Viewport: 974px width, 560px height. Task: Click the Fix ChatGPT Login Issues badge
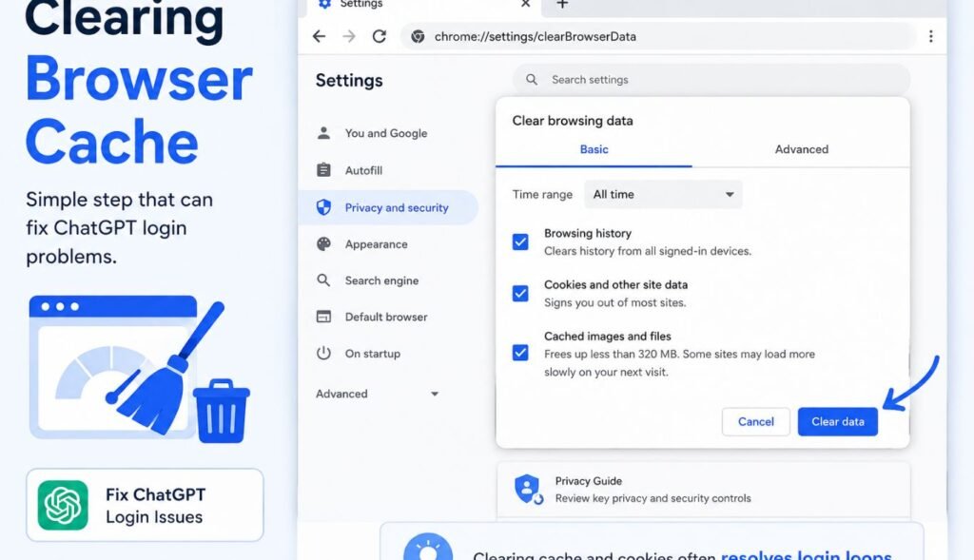coord(145,506)
